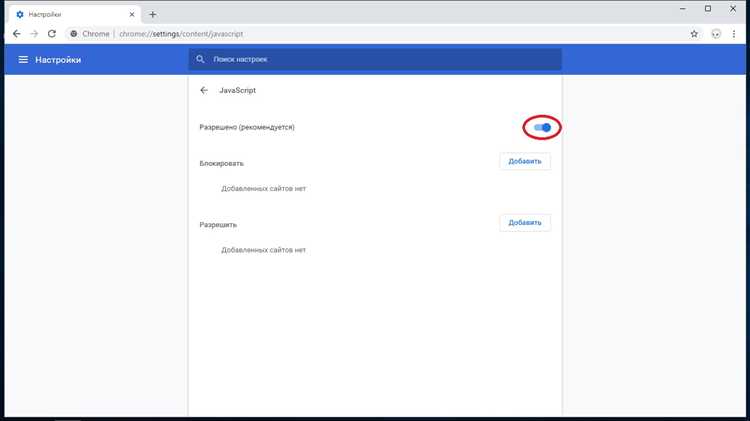The width and height of the screenshot is (750, 421).
Task: Add a site to the Блокировать list
Action: pos(525,162)
